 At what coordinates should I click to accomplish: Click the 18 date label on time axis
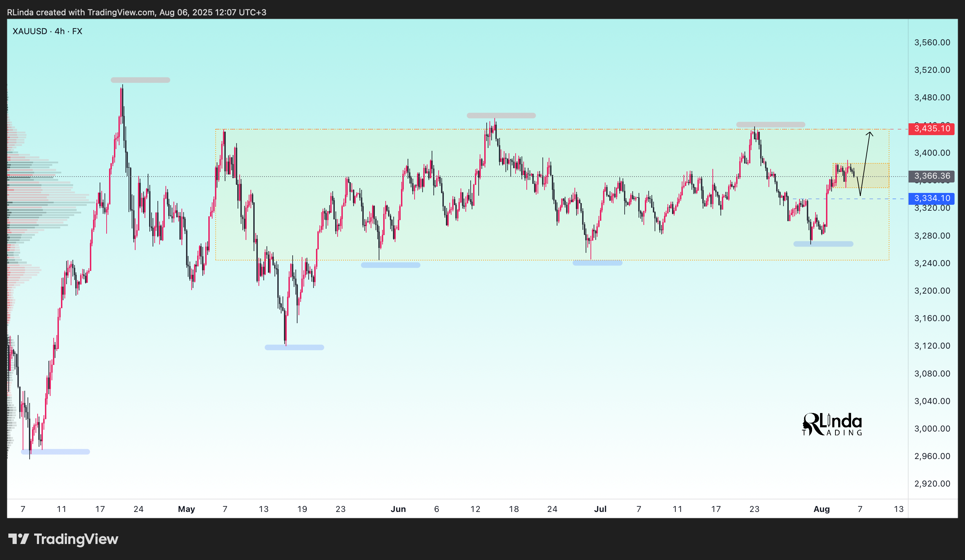pyautogui.click(x=514, y=510)
